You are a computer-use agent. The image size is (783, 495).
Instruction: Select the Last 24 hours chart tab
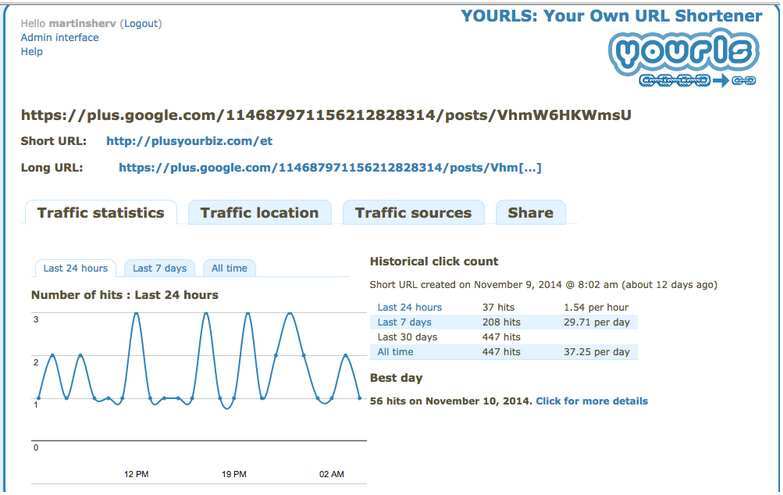[75, 268]
